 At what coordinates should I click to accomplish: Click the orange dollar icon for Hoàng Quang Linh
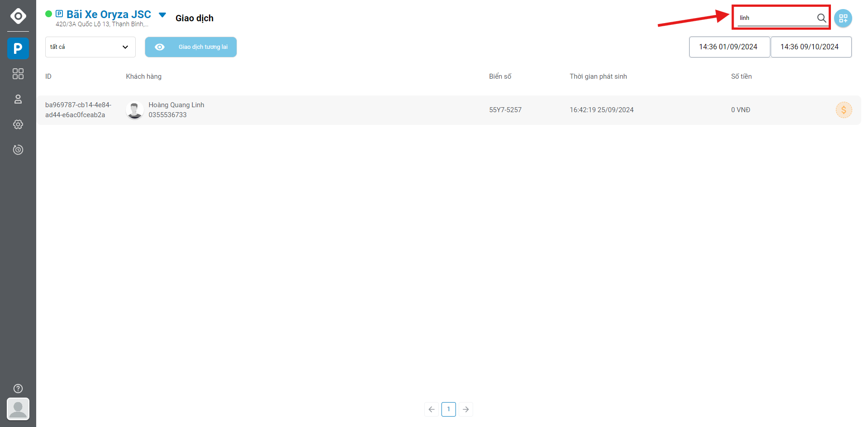coord(844,110)
